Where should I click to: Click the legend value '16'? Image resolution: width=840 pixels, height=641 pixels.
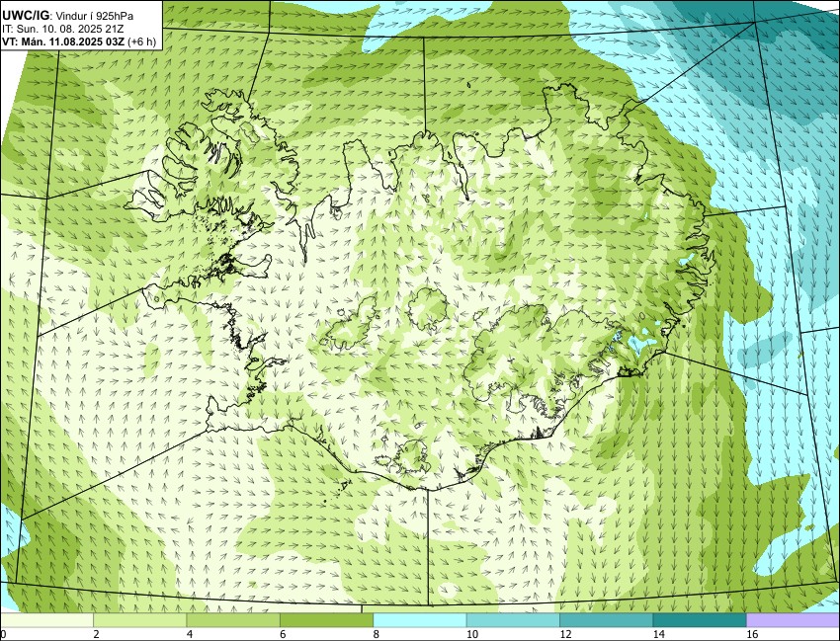click(x=752, y=634)
